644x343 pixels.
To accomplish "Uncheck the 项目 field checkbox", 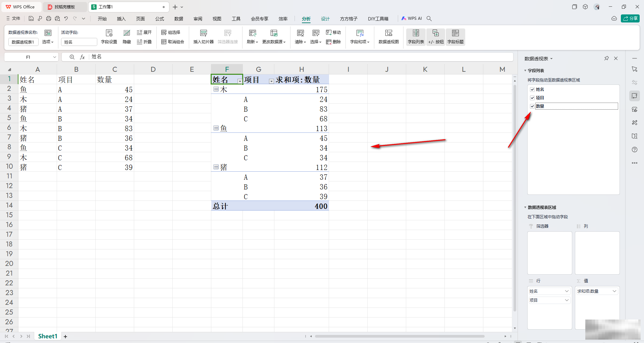I will click(533, 98).
